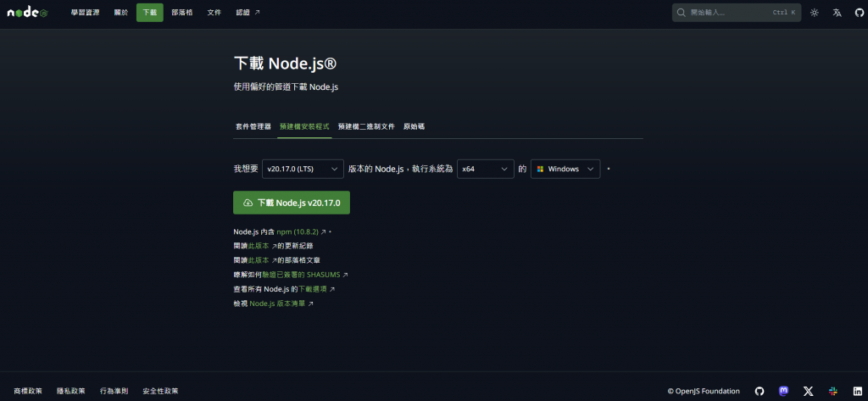Click the footer X (Twitter) icon
This screenshot has height=401, width=868.
[x=808, y=391]
